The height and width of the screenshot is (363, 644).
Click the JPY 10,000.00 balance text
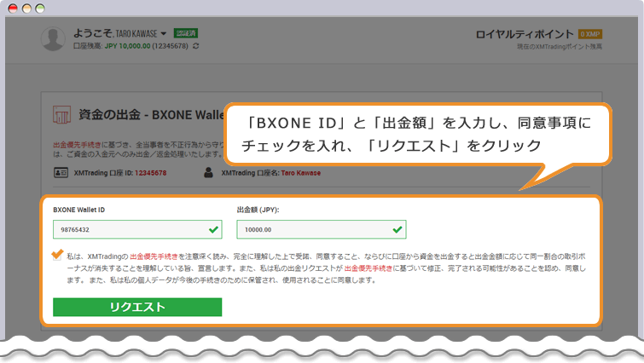point(128,46)
